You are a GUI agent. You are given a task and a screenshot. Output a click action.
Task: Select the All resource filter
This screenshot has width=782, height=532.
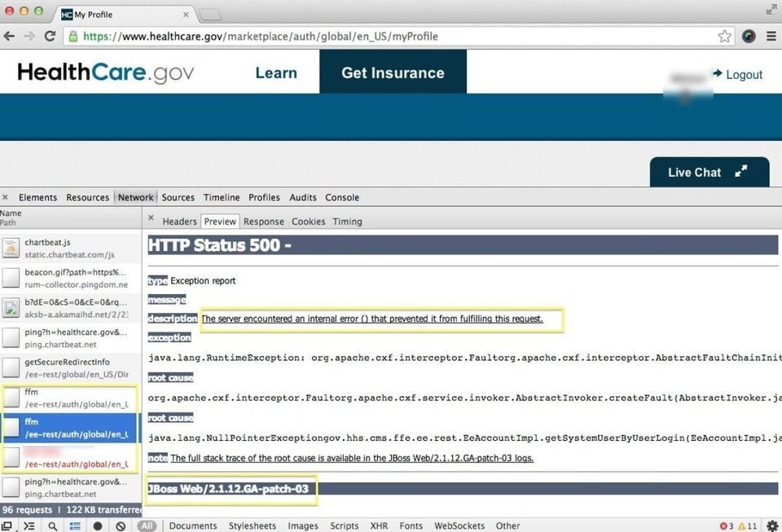coord(147,525)
